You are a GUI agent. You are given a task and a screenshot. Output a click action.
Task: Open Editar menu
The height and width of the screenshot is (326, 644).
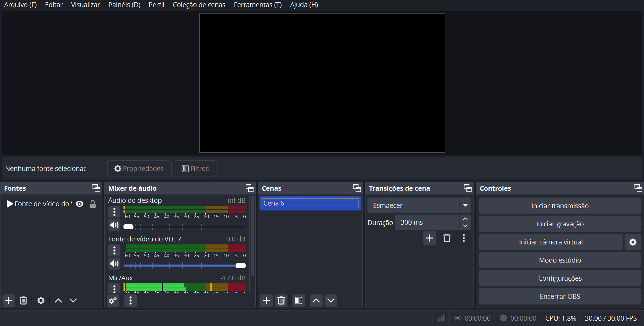pos(54,5)
